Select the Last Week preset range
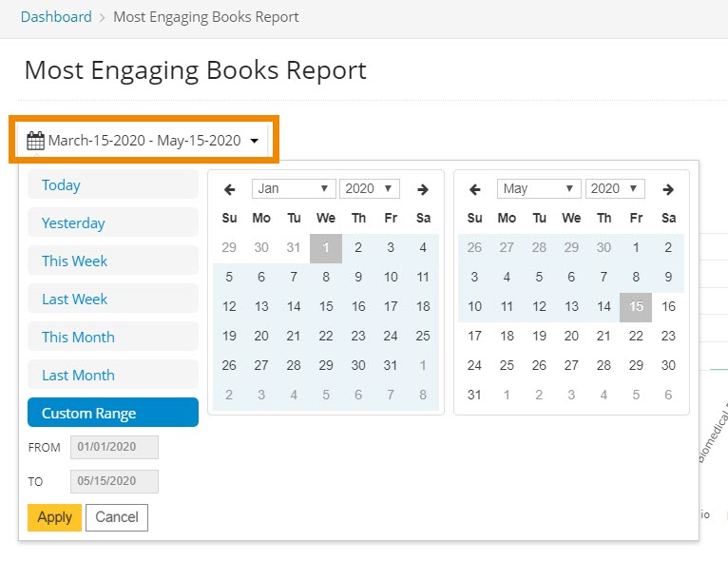 click(x=113, y=299)
